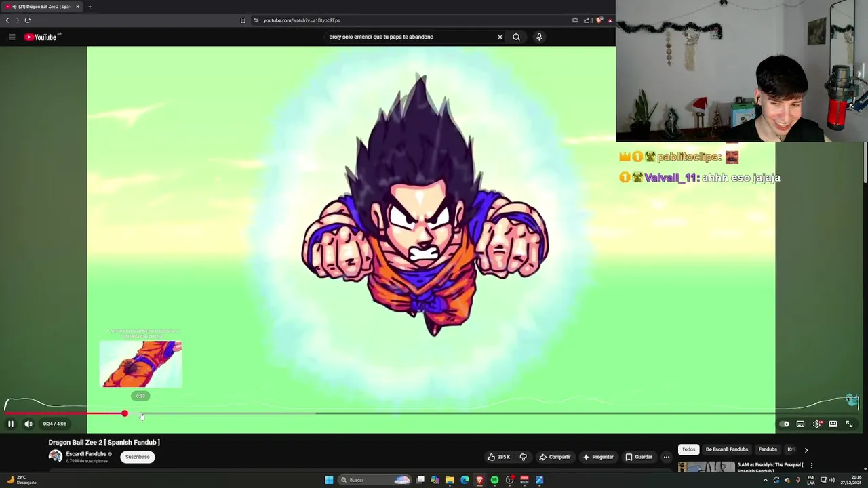Open system volume tray icon
The height and width of the screenshot is (488, 868).
(x=832, y=480)
